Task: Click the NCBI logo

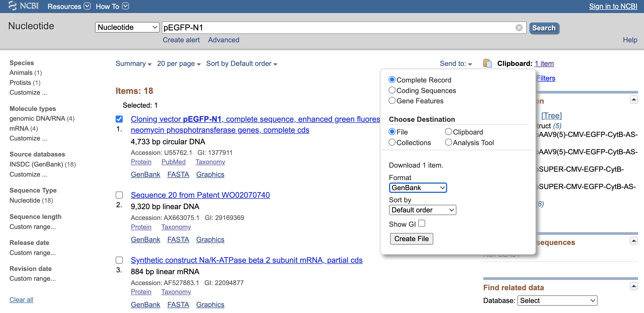Action: 23,6
